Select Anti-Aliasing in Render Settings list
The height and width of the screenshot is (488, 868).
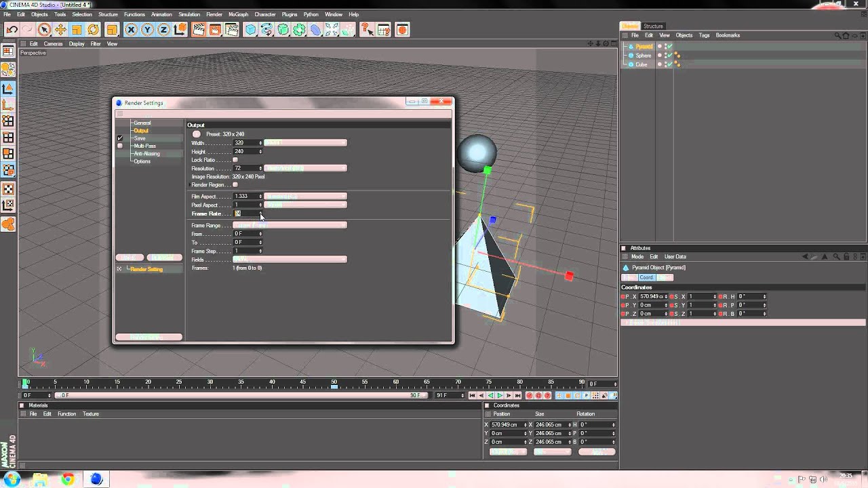tap(146, 154)
